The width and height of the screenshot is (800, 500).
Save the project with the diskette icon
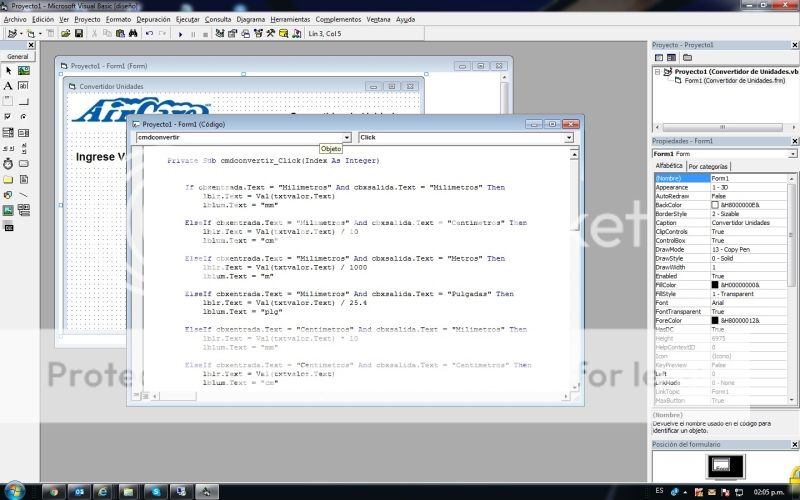click(79, 34)
